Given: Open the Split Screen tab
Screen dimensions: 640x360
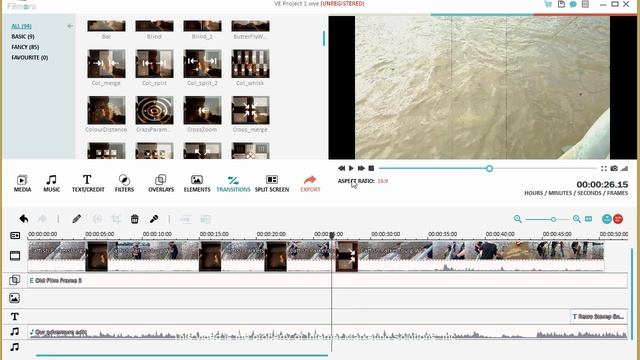Looking at the screenshot, I should point(272,183).
